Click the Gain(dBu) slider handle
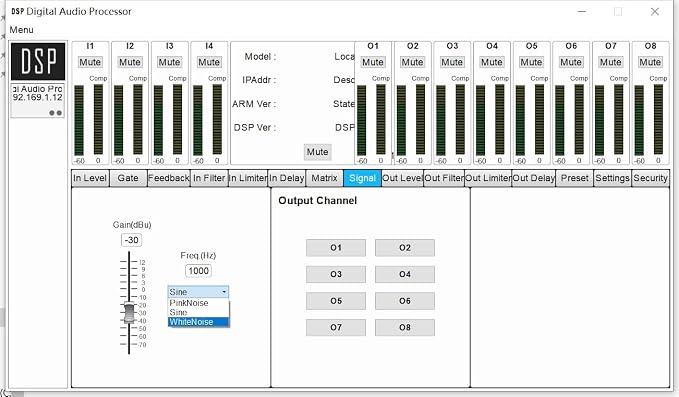Image resolution: width=679 pixels, height=397 pixels. (x=129, y=313)
